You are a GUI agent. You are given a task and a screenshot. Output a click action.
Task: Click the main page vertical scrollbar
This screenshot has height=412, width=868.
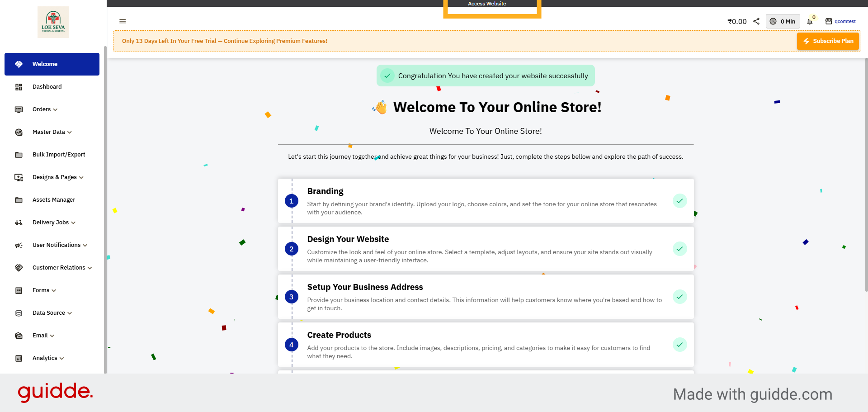click(866, 175)
